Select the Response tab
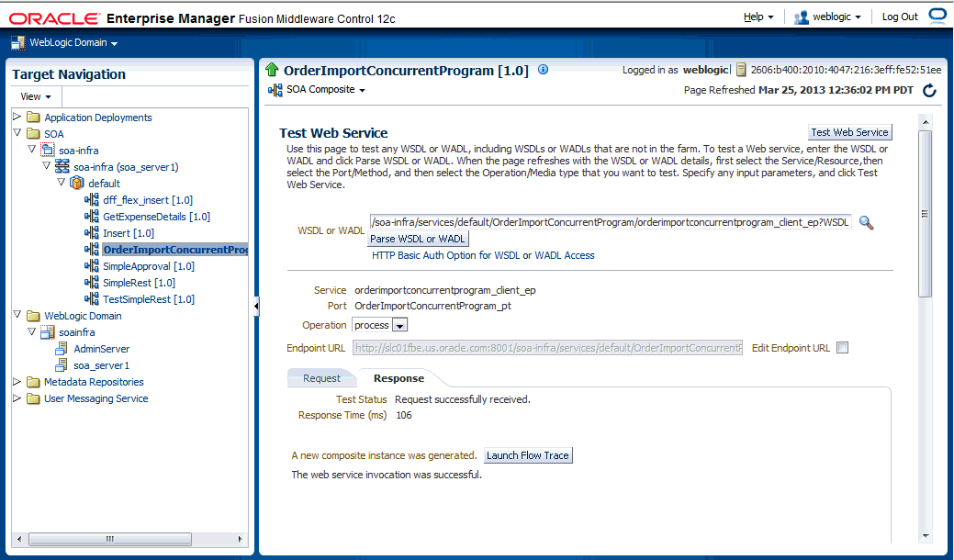The height and width of the screenshot is (560, 954). click(x=398, y=378)
